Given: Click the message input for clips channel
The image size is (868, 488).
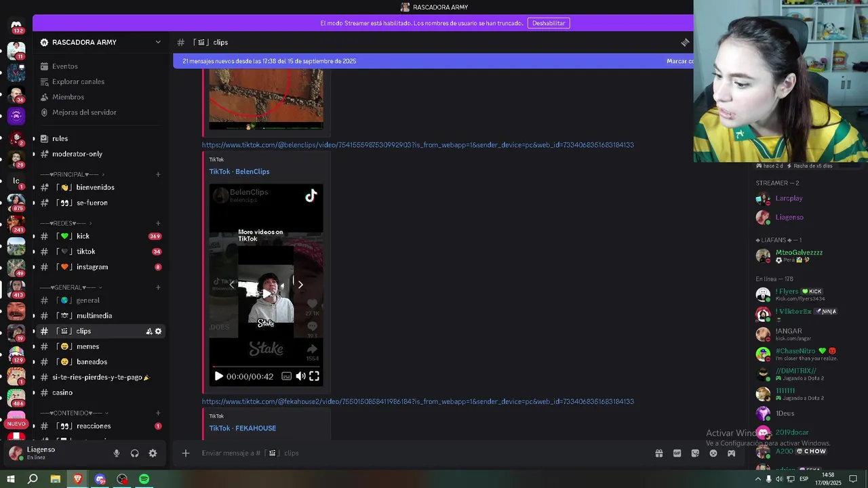Looking at the screenshot, I should pyautogui.click(x=420, y=453).
